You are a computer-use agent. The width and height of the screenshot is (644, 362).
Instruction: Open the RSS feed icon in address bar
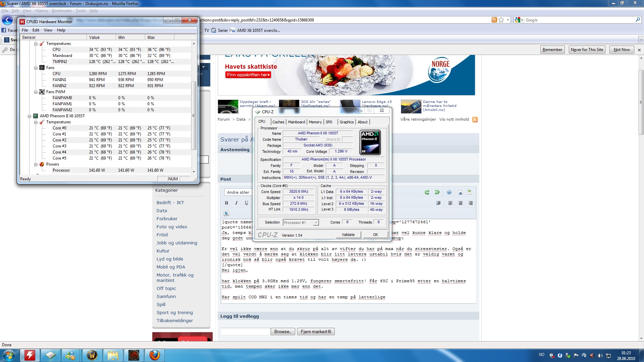[x=494, y=20]
